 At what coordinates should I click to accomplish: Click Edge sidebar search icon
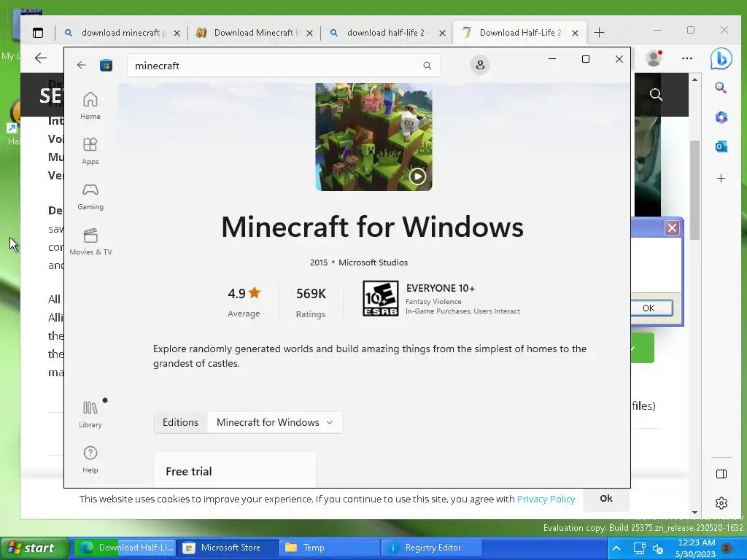click(721, 87)
